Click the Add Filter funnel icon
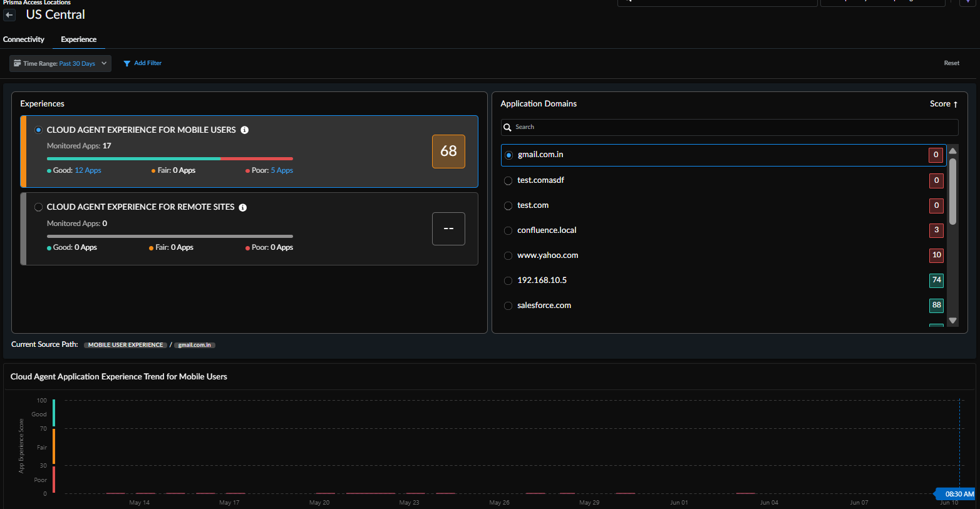Image resolution: width=980 pixels, height=509 pixels. coord(127,64)
